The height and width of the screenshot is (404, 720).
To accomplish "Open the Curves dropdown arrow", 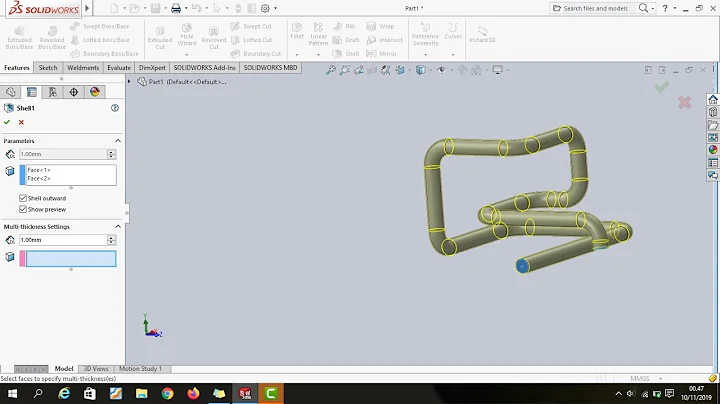I will [x=453, y=55].
